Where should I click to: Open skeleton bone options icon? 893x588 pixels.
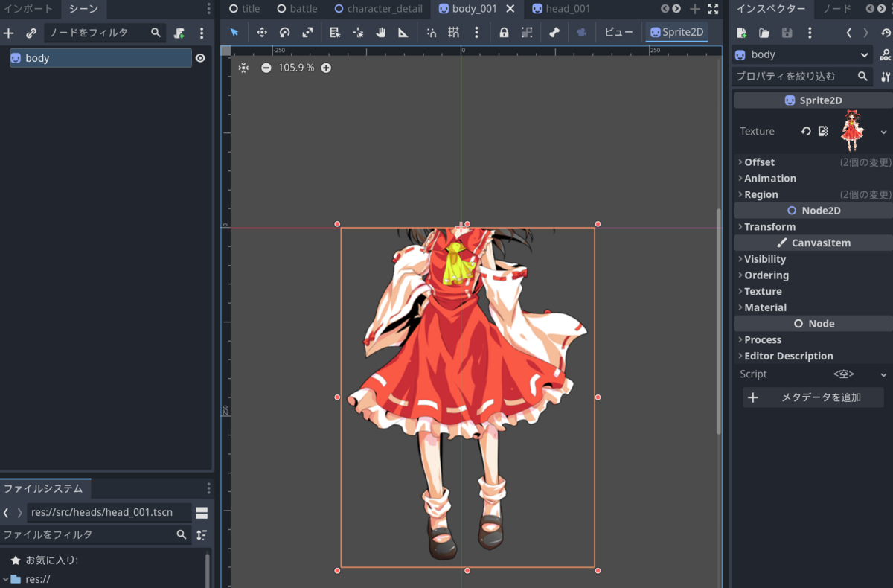[554, 33]
